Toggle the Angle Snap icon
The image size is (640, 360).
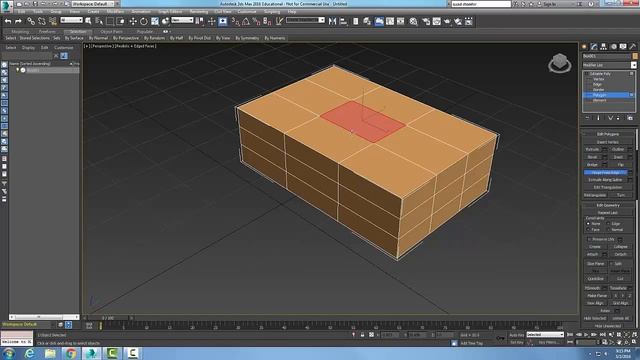coord(246,21)
